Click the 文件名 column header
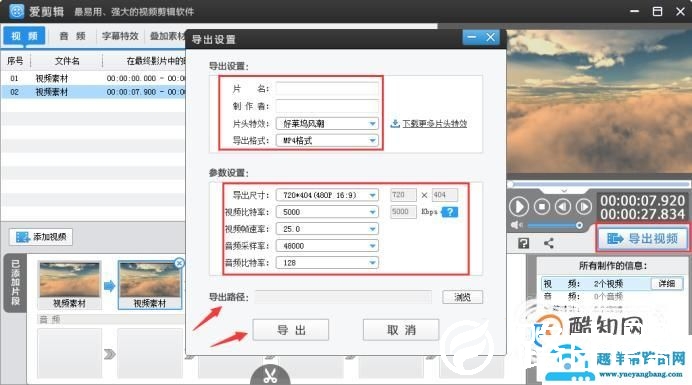The image size is (692, 385). pos(67,61)
